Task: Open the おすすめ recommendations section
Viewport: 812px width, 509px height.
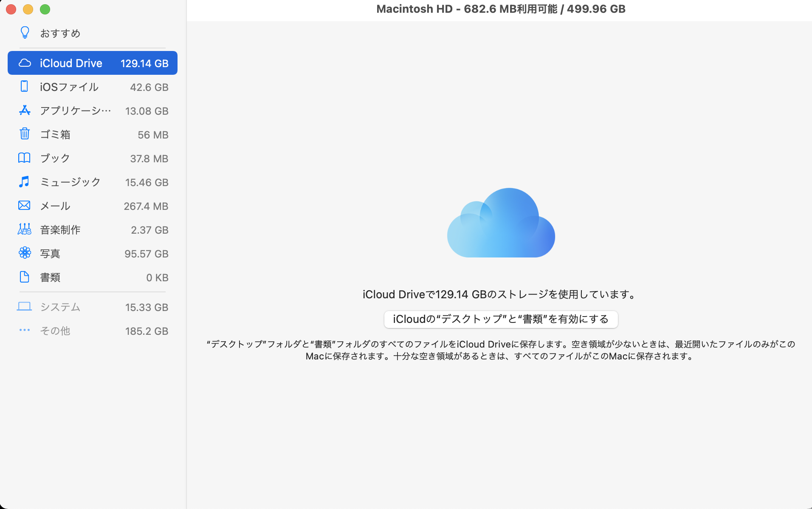Action: [93, 33]
